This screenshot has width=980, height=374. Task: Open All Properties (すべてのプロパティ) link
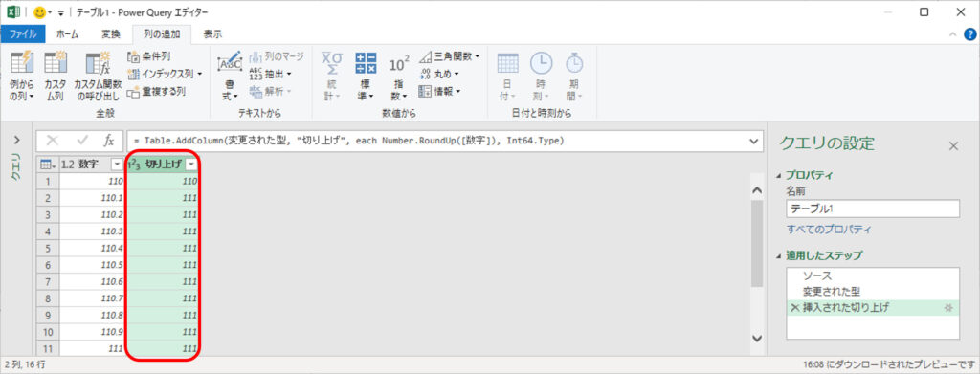829,230
